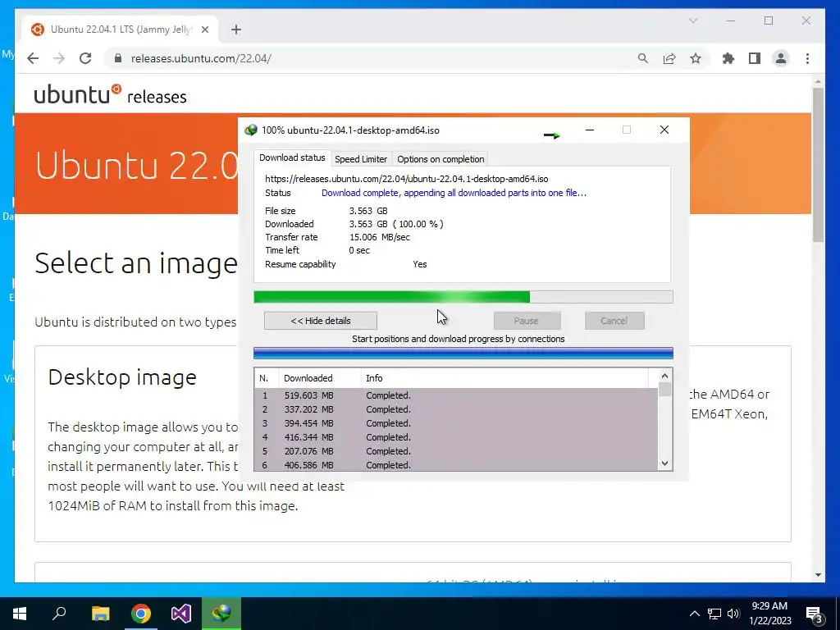The width and height of the screenshot is (840, 630).
Task: Click the webpage scrollbar up arrow
Action: pyautogui.click(x=818, y=81)
